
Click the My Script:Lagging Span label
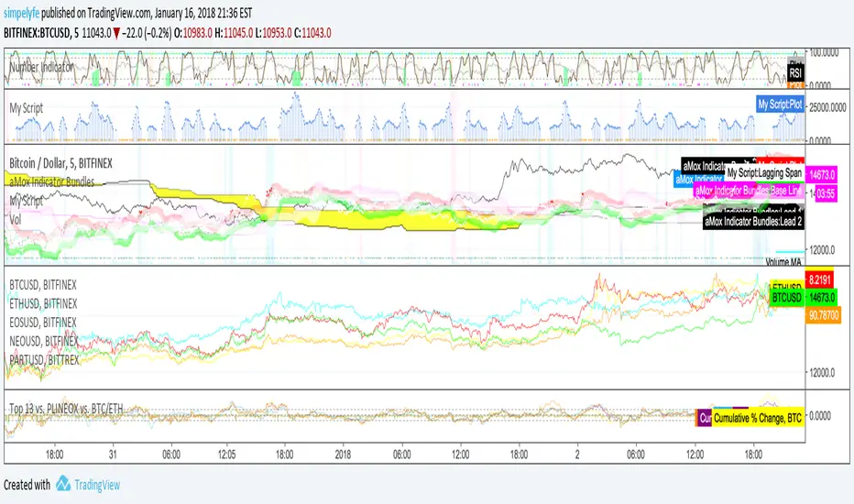764,172
